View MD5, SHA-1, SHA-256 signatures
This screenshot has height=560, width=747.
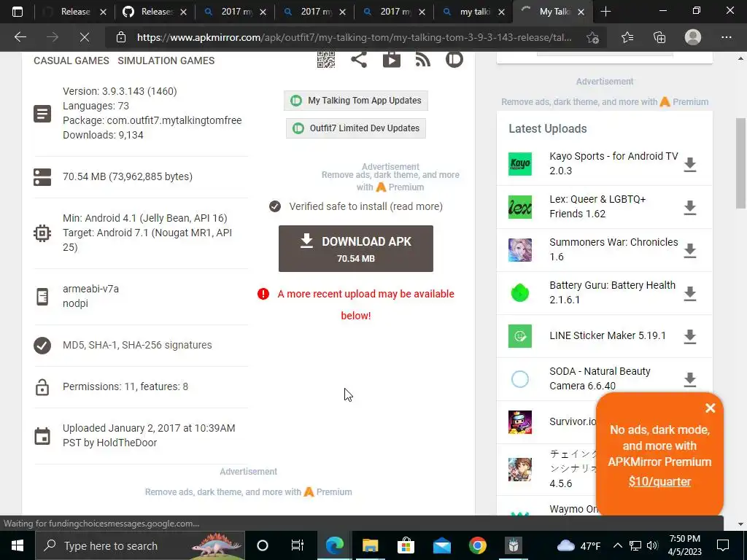[x=137, y=345]
